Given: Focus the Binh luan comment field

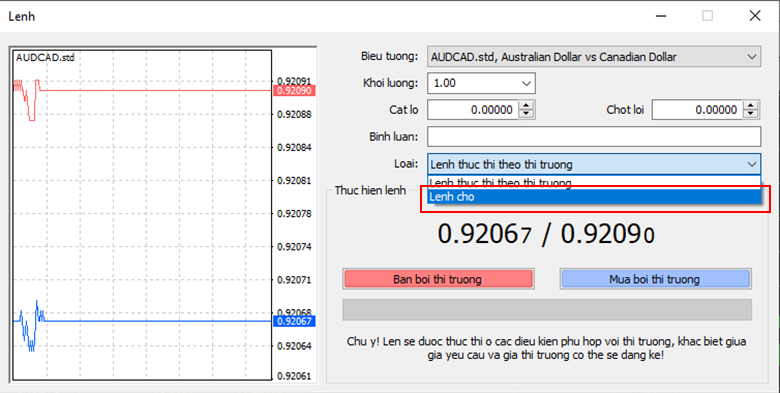Looking at the screenshot, I should (594, 136).
